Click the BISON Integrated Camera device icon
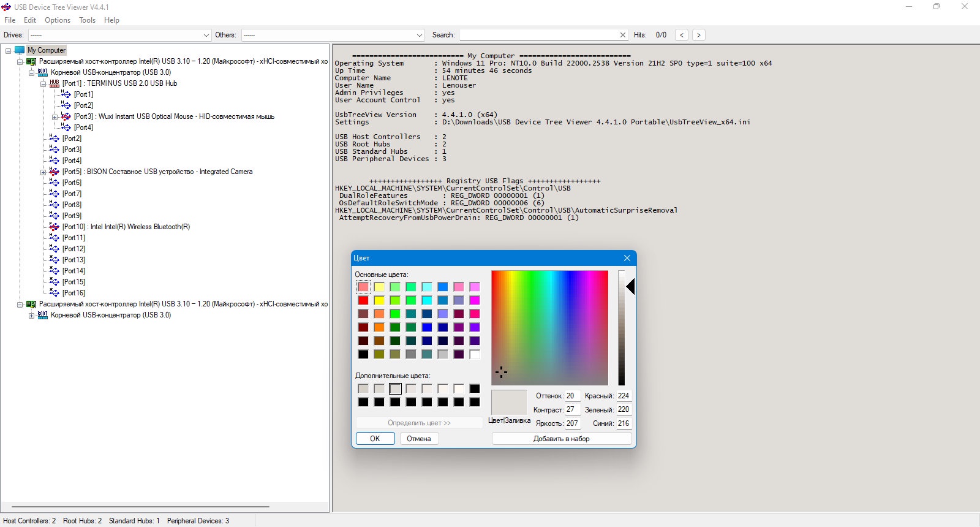Screen dimensions: 980x527 click(55, 172)
